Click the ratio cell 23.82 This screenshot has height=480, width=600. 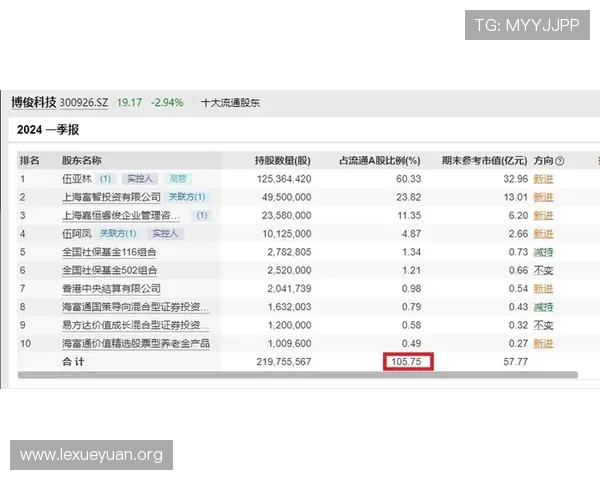click(408, 197)
